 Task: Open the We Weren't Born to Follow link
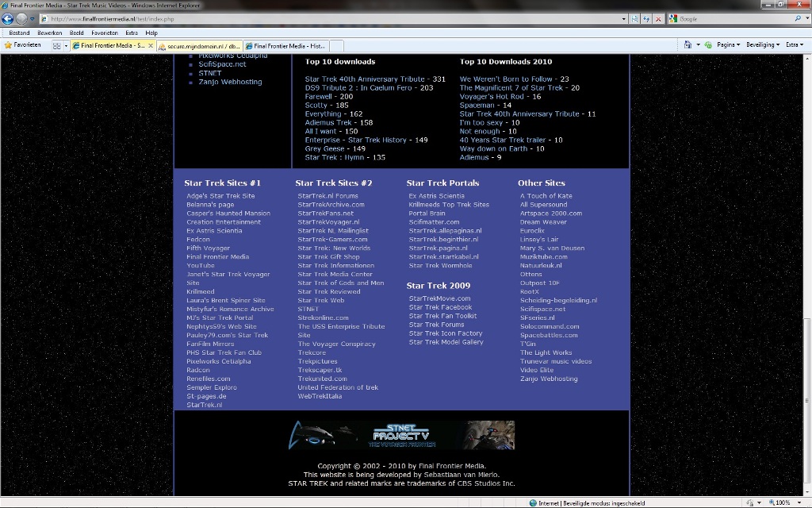click(506, 79)
